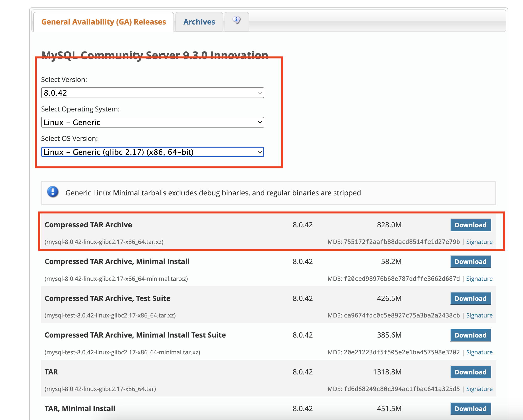This screenshot has height=420, width=523.
Task: Click the MySQL Community Server heading
Action: tap(155, 54)
